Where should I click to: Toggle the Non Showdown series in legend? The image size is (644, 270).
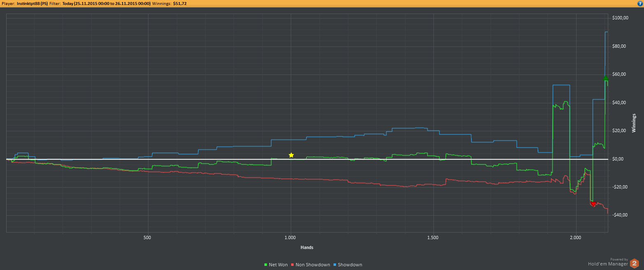(x=310, y=265)
